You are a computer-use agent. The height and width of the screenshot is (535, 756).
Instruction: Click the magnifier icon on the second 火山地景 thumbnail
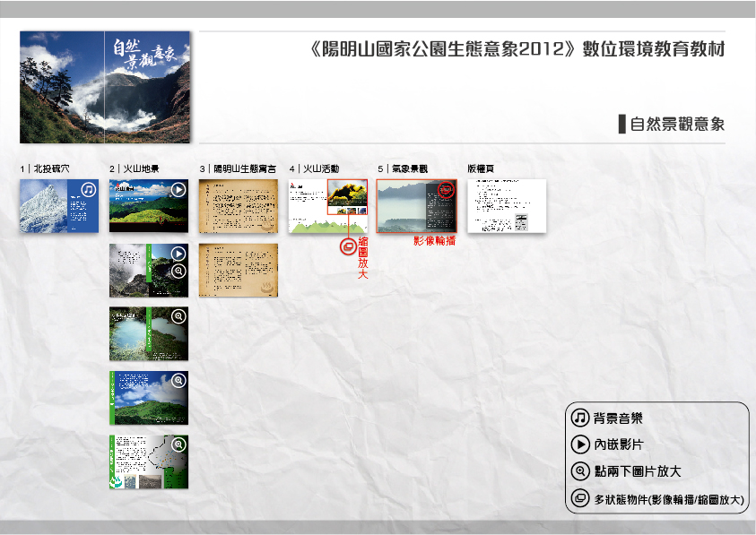pyautogui.click(x=178, y=271)
